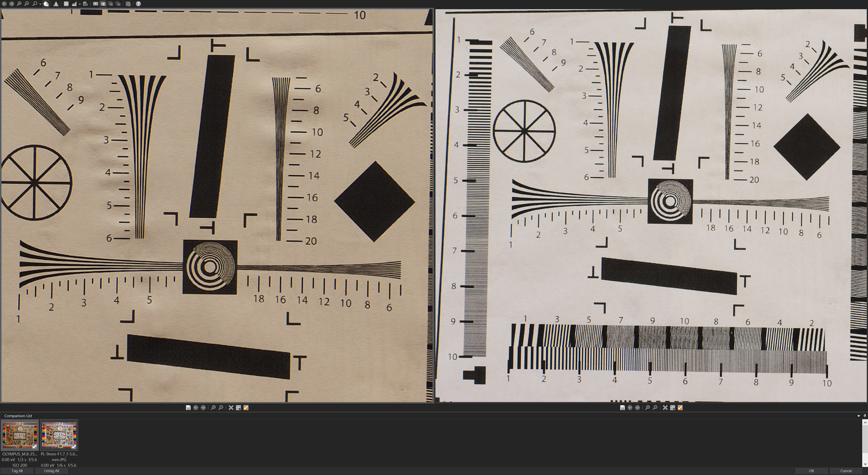868x475 pixels.
Task: Click the previous arrow under the right pane
Action: click(x=630, y=408)
